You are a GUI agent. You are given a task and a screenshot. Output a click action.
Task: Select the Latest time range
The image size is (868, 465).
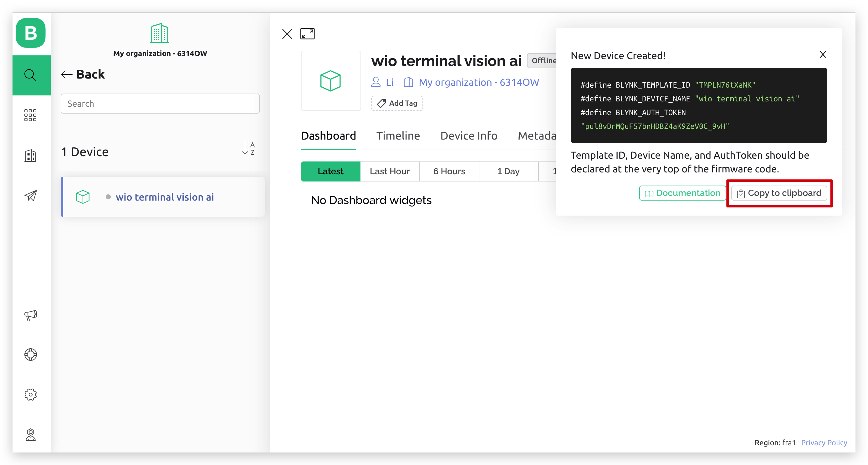tap(330, 171)
